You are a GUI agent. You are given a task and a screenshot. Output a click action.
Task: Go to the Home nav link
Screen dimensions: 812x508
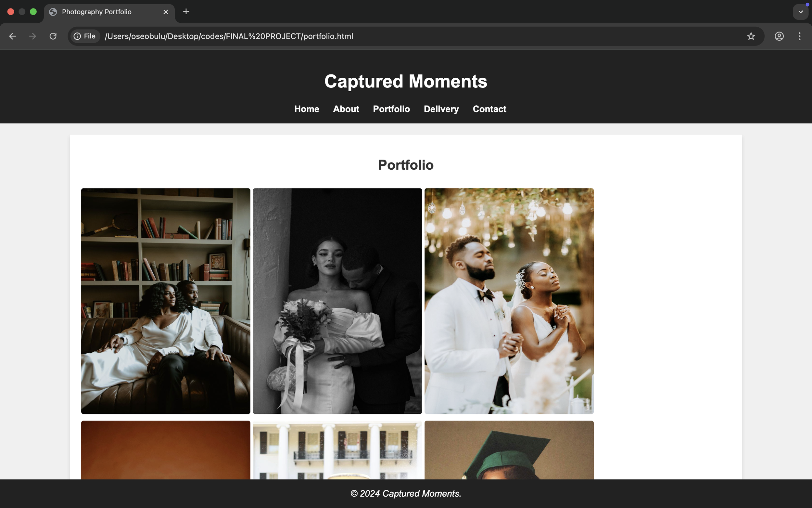tap(307, 109)
